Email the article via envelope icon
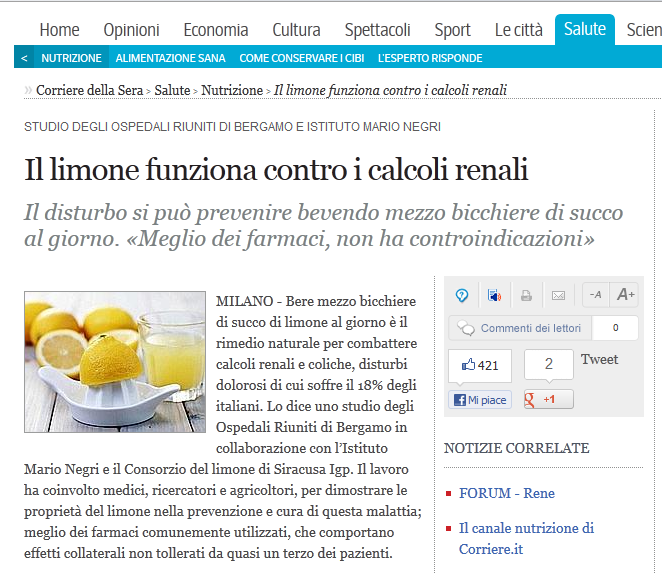Image resolution: width=662 pixels, height=573 pixels. (x=558, y=296)
